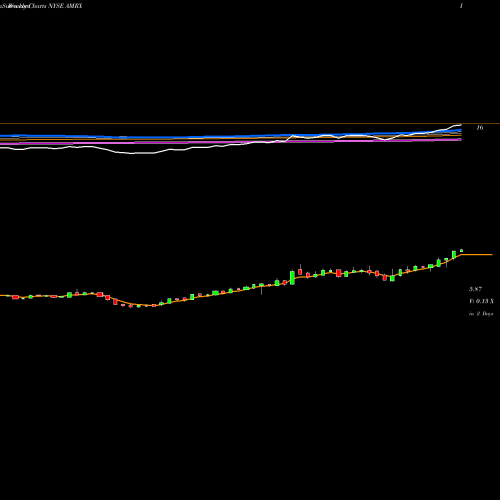The height and width of the screenshot is (500, 500).
Task: Click the flat orange line extension on the right
Action: point(477,255)
